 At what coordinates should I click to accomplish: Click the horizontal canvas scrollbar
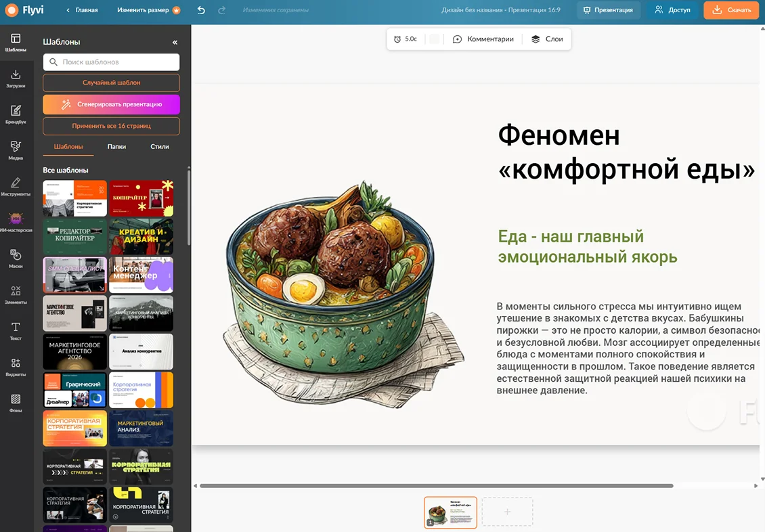(x=437, y=486)
